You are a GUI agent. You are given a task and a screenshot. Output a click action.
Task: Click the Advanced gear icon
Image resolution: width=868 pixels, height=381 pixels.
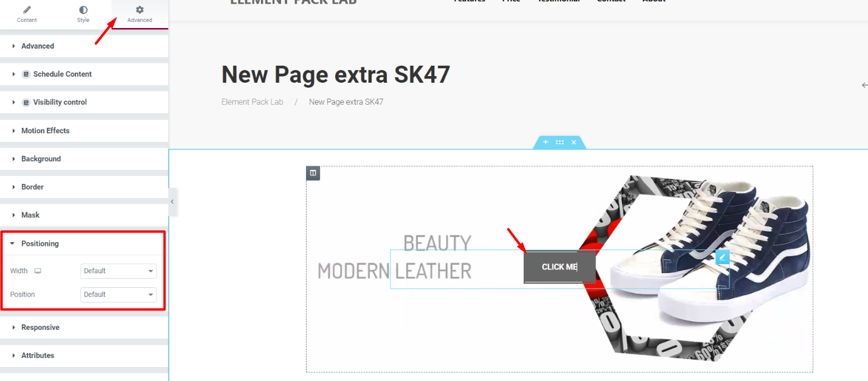140,10
